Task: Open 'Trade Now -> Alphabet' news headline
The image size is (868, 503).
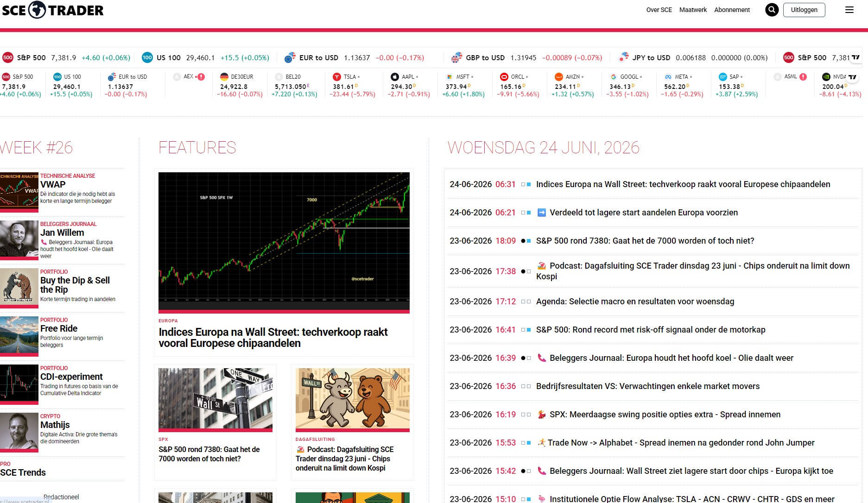Action: point(681,443)
